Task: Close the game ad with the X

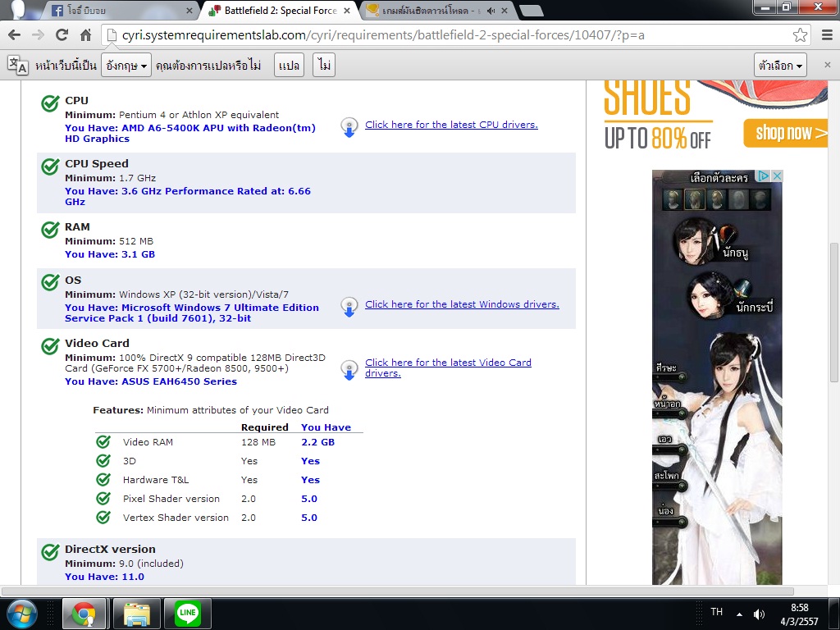Action: pos(777,176)
